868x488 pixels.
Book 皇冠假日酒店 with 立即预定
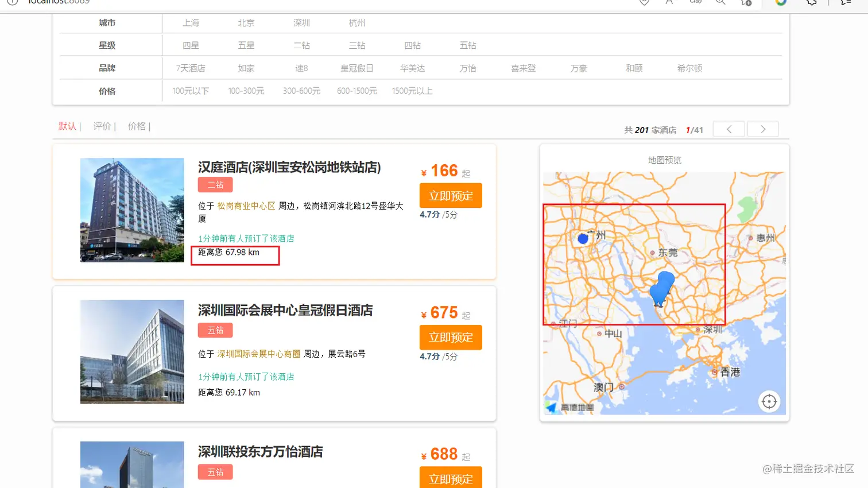pyautogui.click(x=451, y=338)
